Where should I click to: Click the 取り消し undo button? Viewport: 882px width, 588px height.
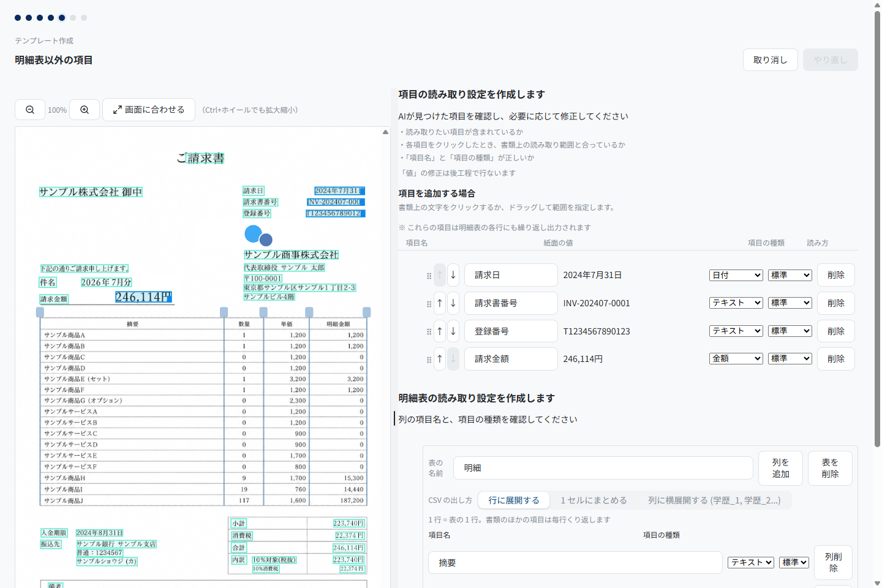[771, 60]
